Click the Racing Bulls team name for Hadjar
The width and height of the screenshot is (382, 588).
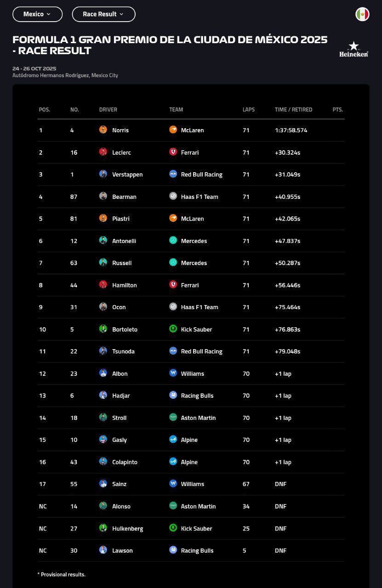tap(197, 396)
